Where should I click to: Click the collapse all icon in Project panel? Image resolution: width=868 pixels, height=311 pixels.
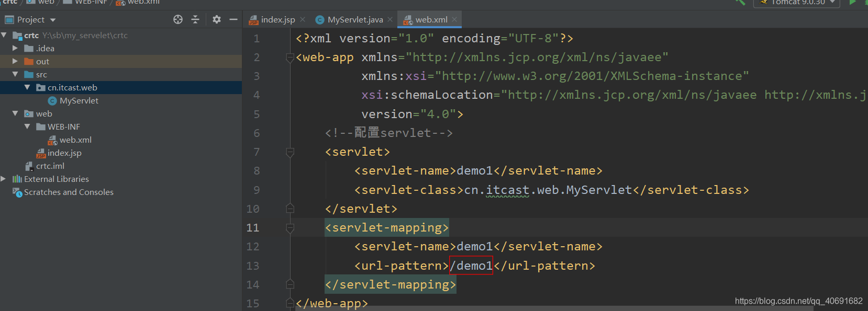click(x=195, y=19)
